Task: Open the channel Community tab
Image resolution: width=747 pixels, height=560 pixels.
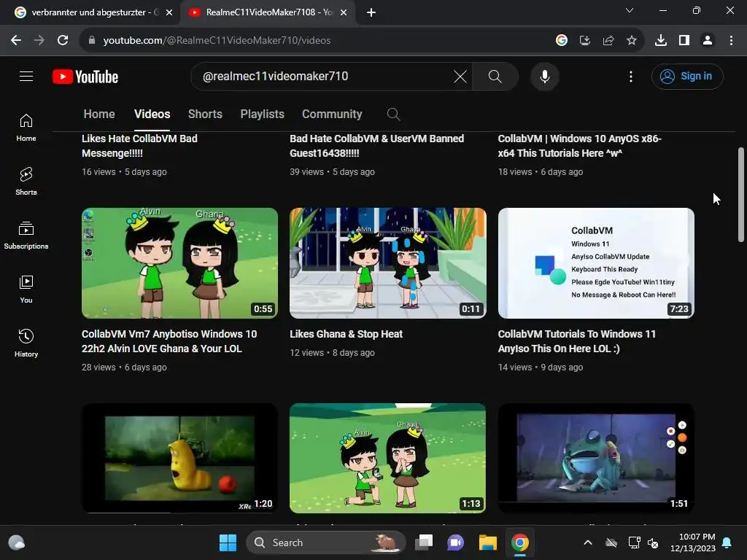Action: point(332,114)
